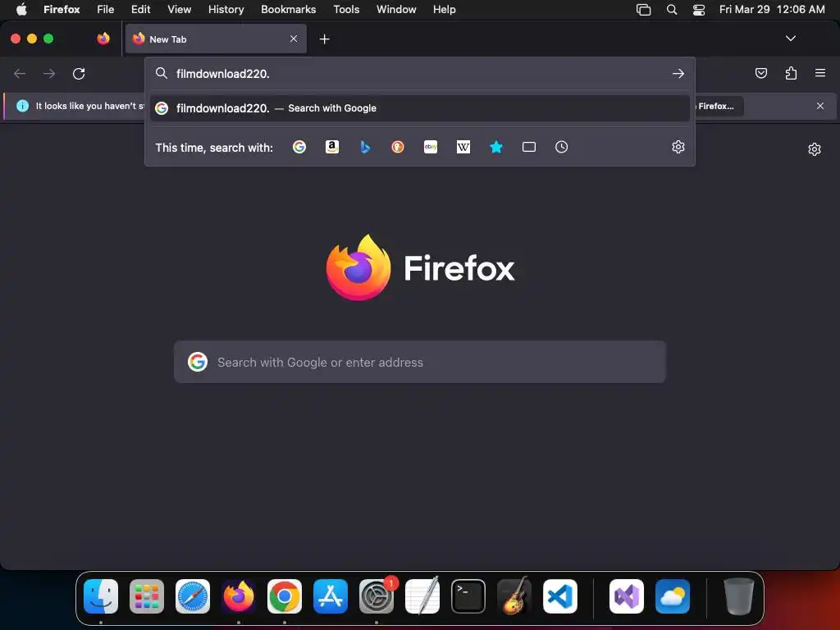List all tabs chevron
Image resolution: width=840 pixels, height=630 pixels.
tap(790, 39)
